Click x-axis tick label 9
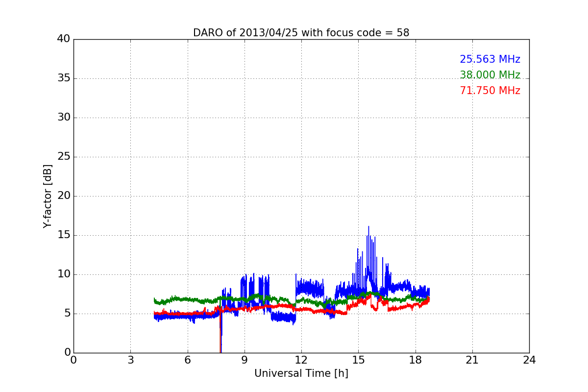Image resolution: width=588 pixels, height=392 pixels. click(x=245, y=360)
